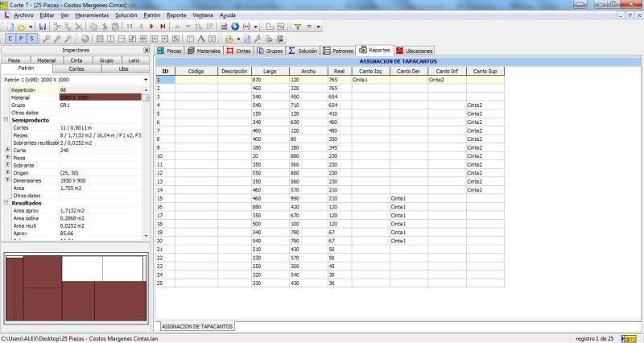Click the yellow funnel Filter icon
Viewport: 644px width, 343px height.
[297, 27]
